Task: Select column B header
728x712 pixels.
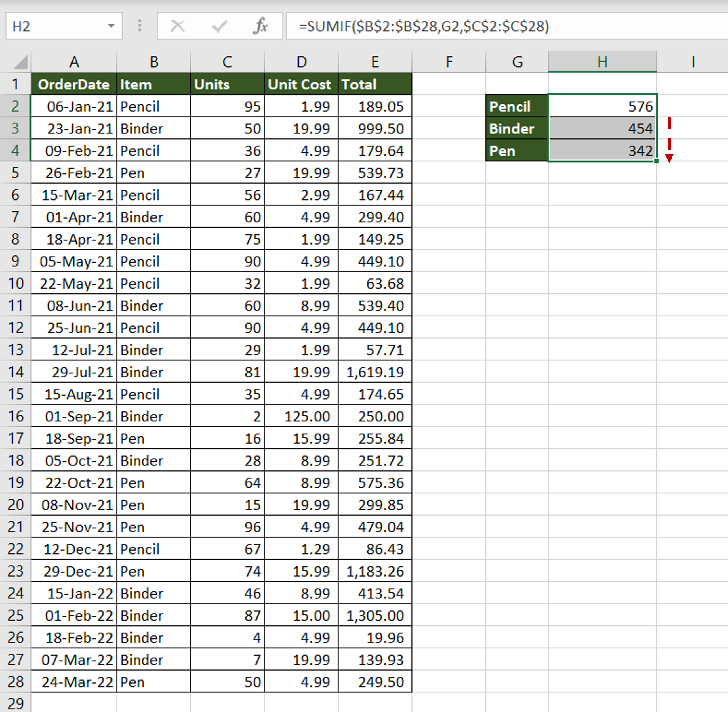Action: 154,62
